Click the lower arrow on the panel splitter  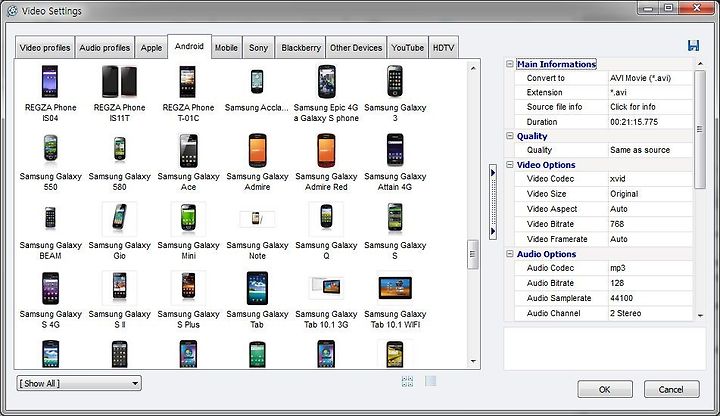(x=493, y=231)
